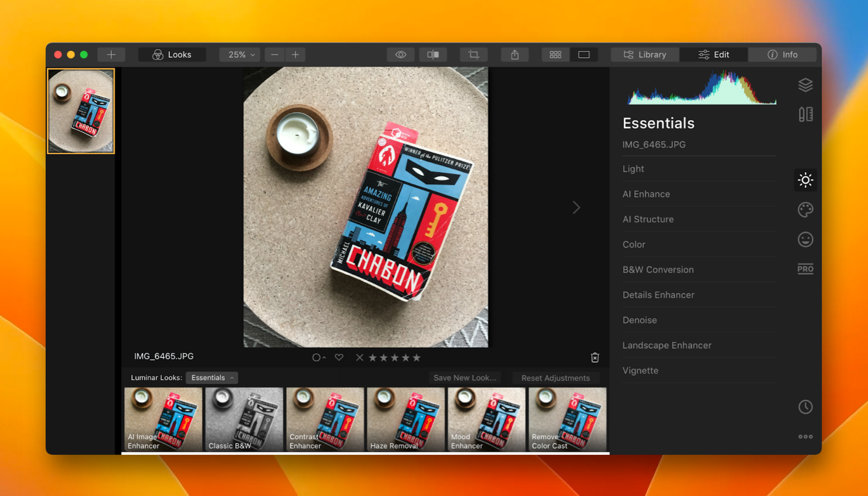Mark photo as favorite with heart
This screenshot has width=868, height=496.
coord(339,358)
